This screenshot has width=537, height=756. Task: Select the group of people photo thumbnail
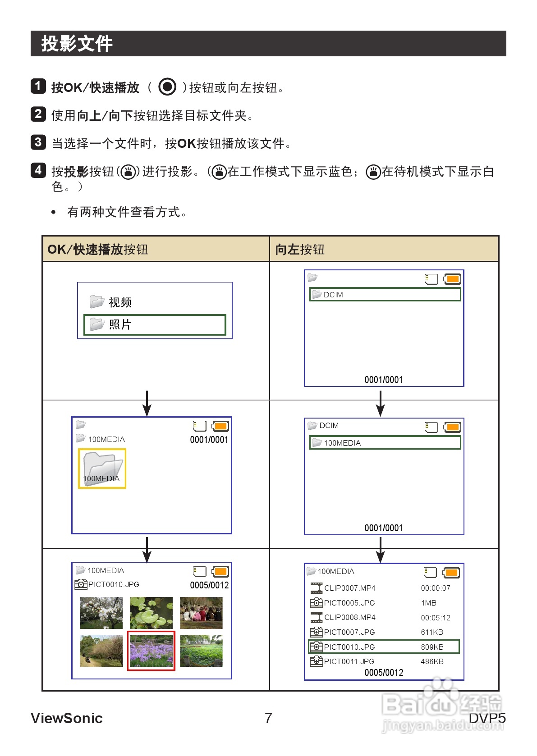201,613
